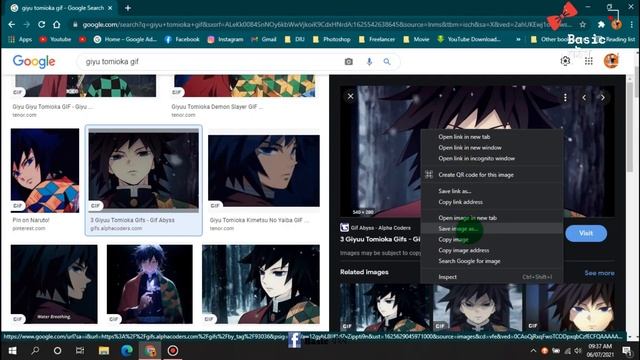
Task: Open the YouTube Download bookmark
Action: 469,39
